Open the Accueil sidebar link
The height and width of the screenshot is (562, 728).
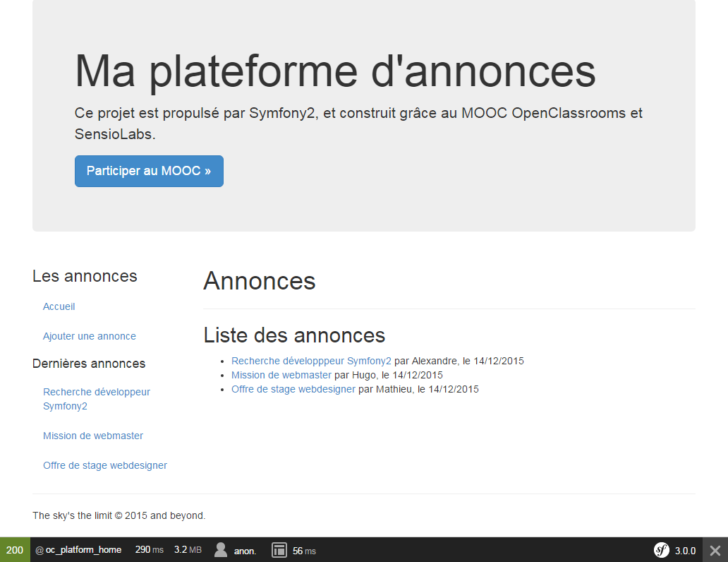coord(59,306)
